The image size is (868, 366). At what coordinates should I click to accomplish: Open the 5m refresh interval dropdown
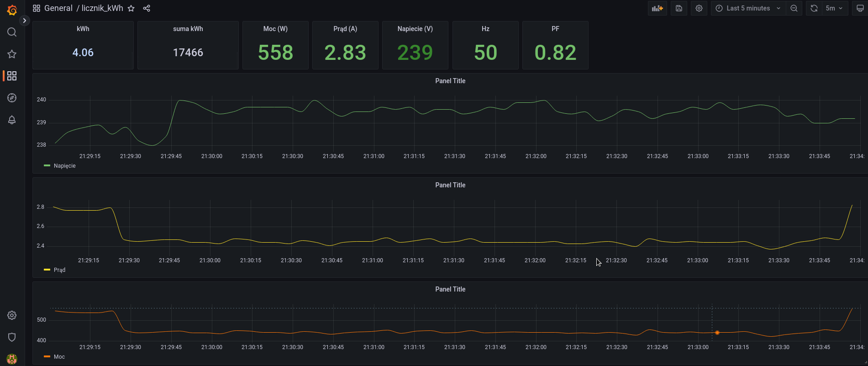(834, 8)
